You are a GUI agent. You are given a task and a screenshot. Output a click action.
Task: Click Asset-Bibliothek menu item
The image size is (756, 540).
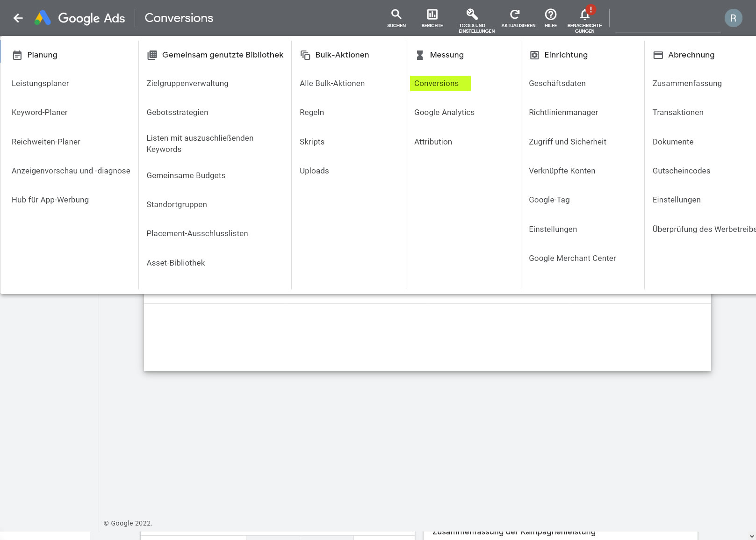(x=176, y=263)
